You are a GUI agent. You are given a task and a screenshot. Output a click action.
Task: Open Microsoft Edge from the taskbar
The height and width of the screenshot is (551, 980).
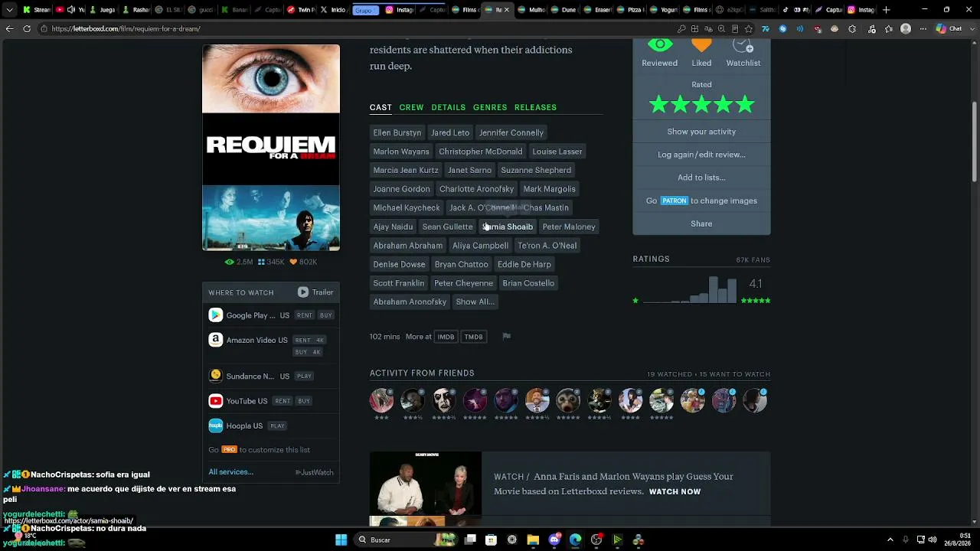(x=575, y=540)
